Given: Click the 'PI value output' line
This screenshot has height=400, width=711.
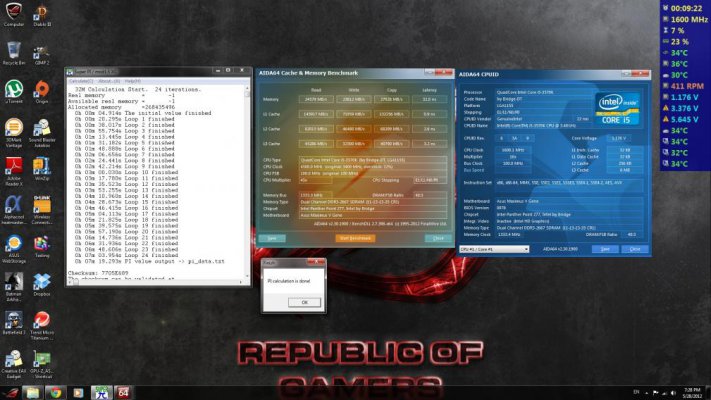Looking at the screenshot, I should (x=150, y=261).
